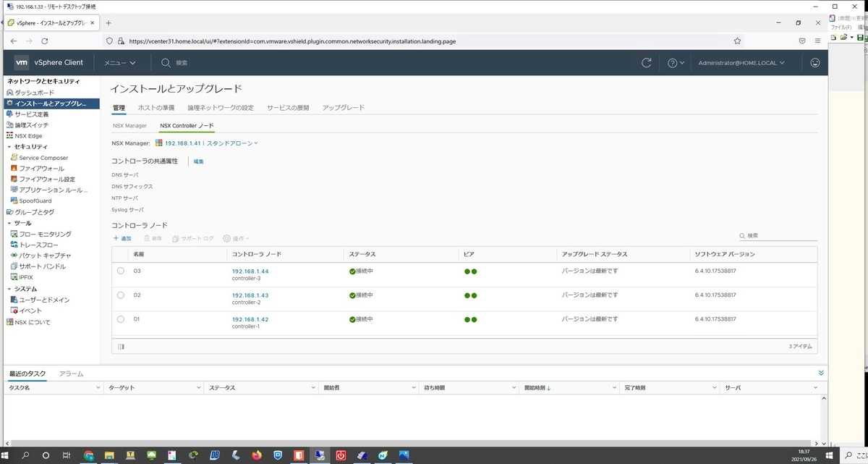The height and width of the screenshot is (464, 868).
Task: Click the NSX について icon
Action: click(x=9, y=322)
